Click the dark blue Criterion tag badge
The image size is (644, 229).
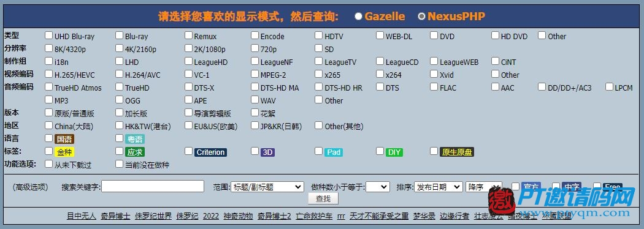tap(211, 152)
